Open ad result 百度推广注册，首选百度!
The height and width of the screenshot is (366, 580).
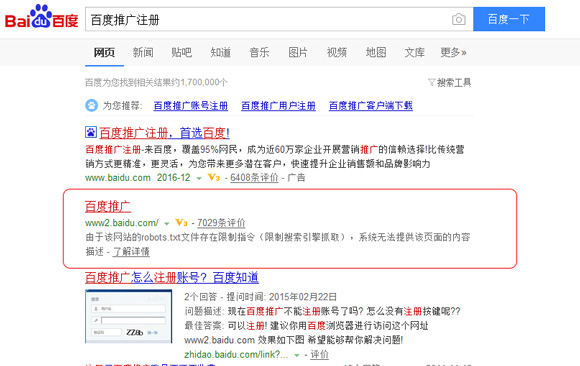(164, 132)
